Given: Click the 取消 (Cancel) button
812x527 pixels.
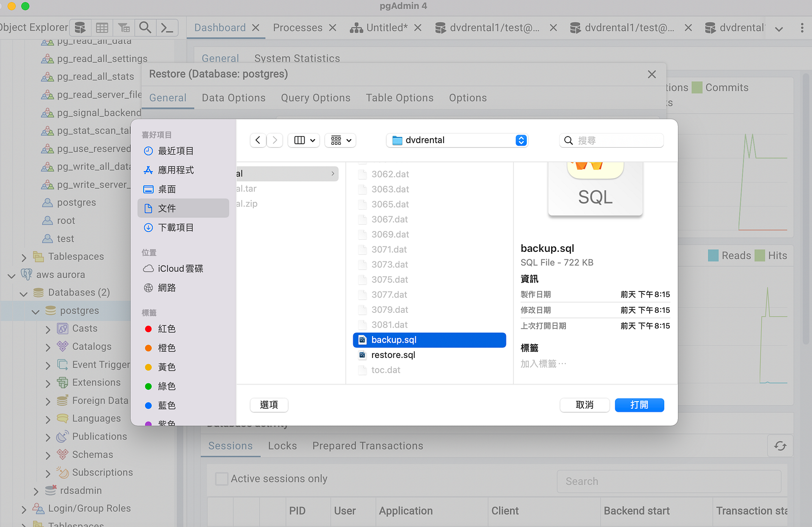Looking at the screenshot, I should click(585, 405).
